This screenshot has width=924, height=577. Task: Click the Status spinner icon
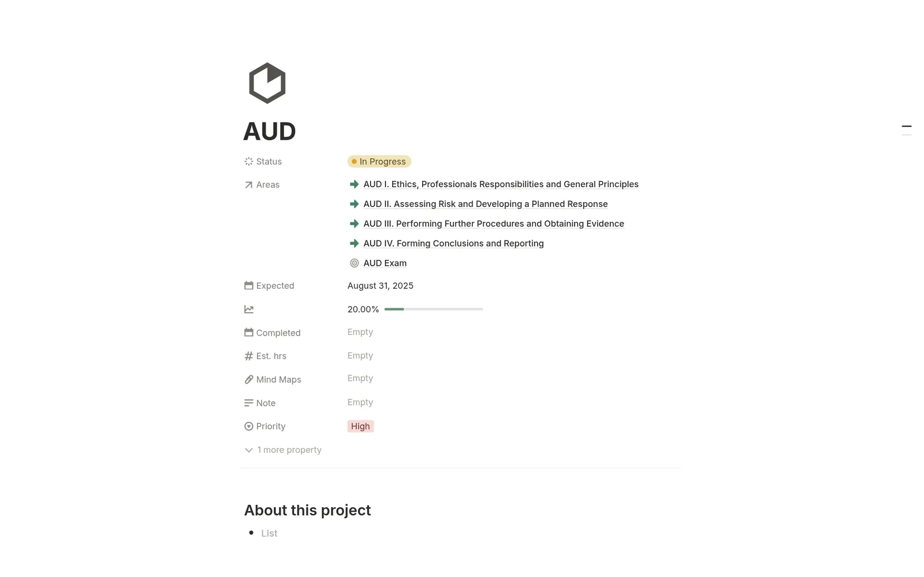click(249, 162)
